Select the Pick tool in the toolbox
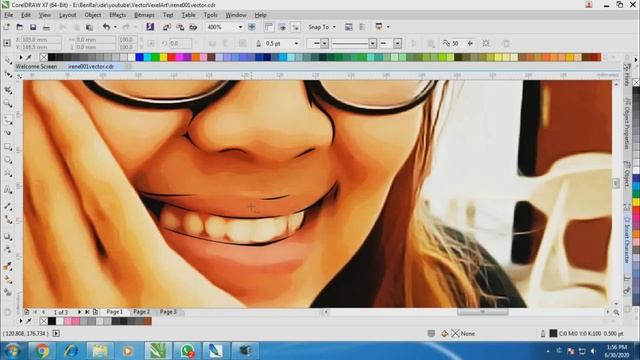Screen dimensions: 640x360 (x=8, y=60)
